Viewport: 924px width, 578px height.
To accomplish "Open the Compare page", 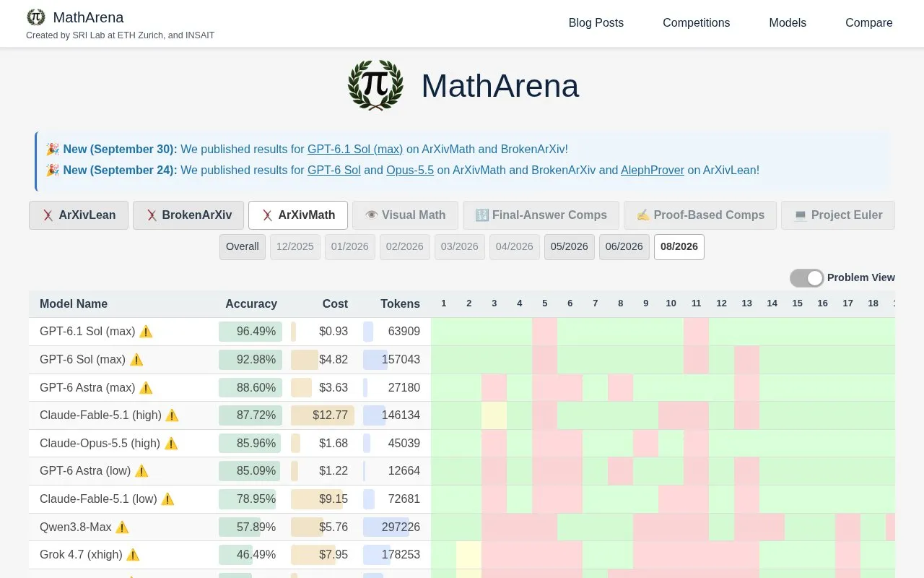I will [869, 23].
